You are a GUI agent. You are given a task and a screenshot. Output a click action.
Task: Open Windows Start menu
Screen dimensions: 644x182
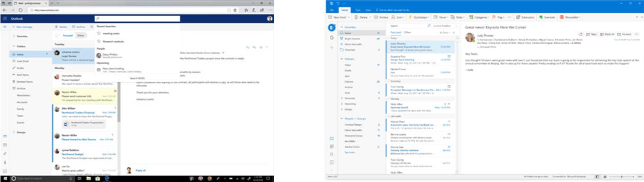point(5,178)
